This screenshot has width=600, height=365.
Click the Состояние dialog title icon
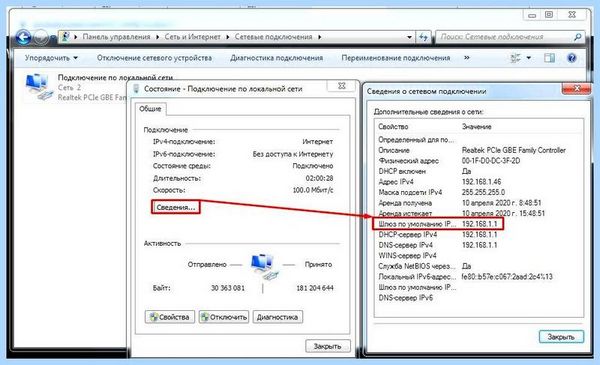136,89
